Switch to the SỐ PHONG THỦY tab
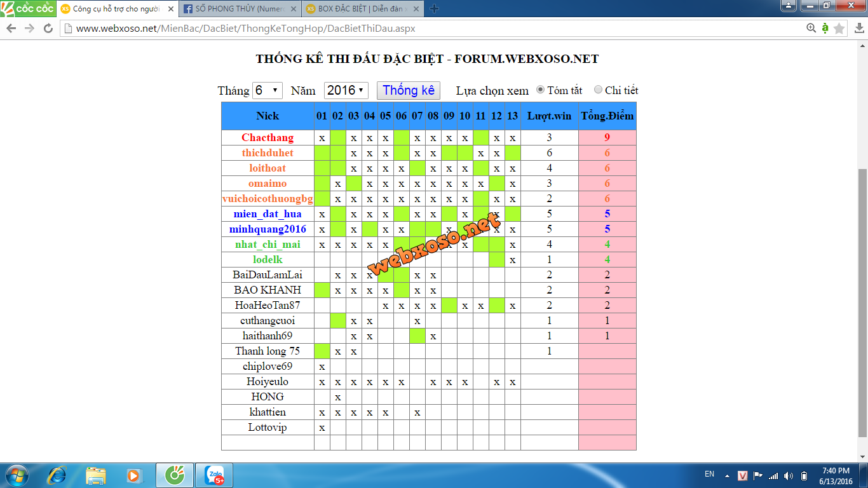The width and height of the screenshot is (868, 488). [240, 9]
